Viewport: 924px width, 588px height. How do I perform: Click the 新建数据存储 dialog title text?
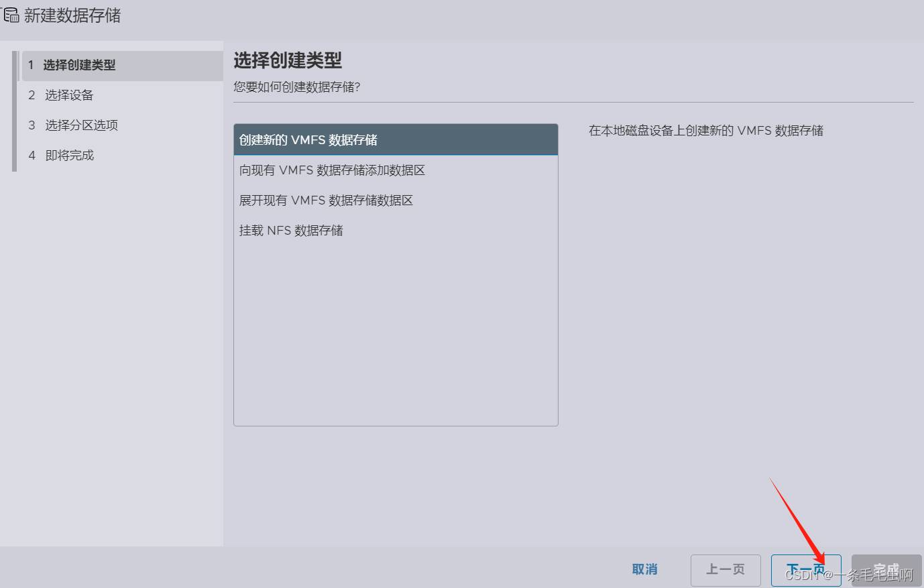coord(72,15)
